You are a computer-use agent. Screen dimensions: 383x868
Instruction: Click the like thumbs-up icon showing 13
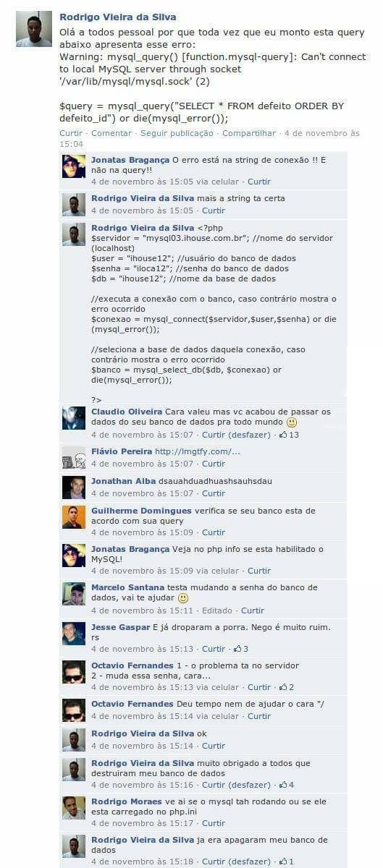pos(283,435)
